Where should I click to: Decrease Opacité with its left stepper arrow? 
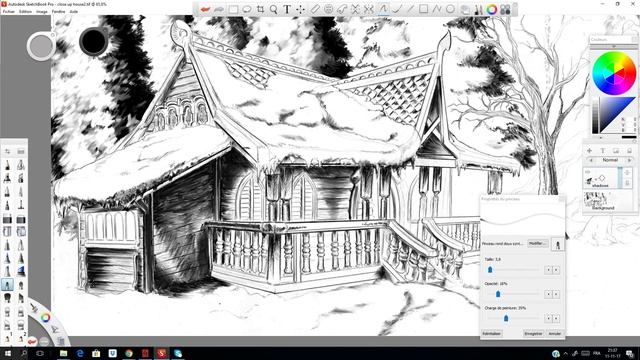pos(548,294)
